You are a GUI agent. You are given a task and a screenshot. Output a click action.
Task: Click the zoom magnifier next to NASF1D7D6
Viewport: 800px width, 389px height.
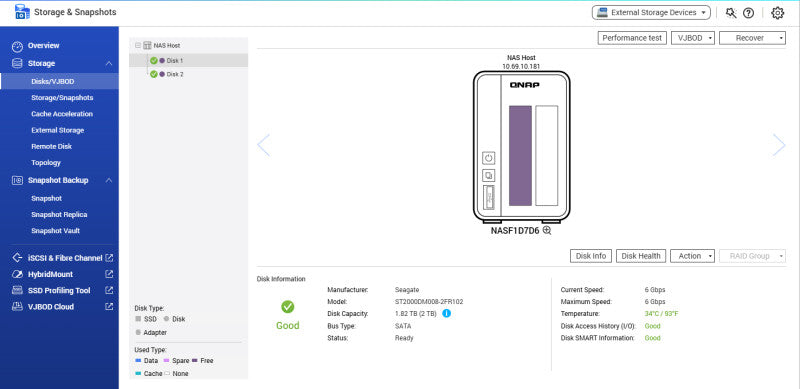[x=547, y=230]
